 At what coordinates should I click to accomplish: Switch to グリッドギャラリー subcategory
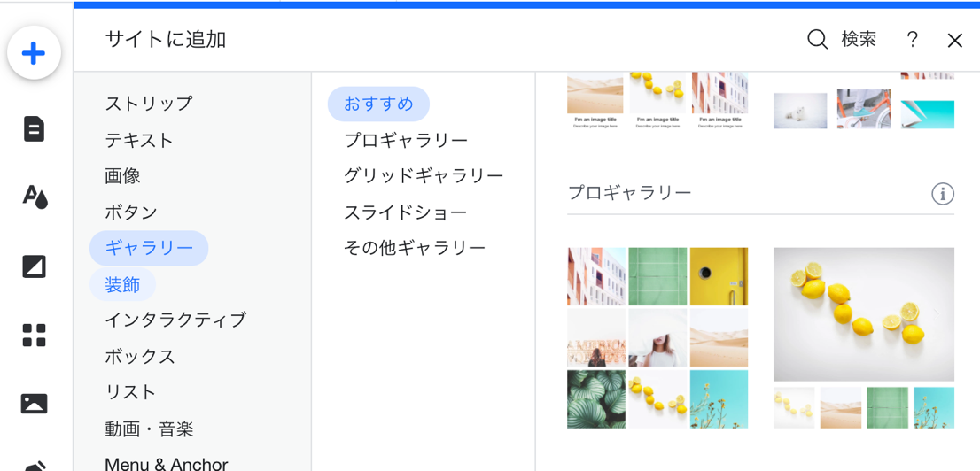click(424, 176)
